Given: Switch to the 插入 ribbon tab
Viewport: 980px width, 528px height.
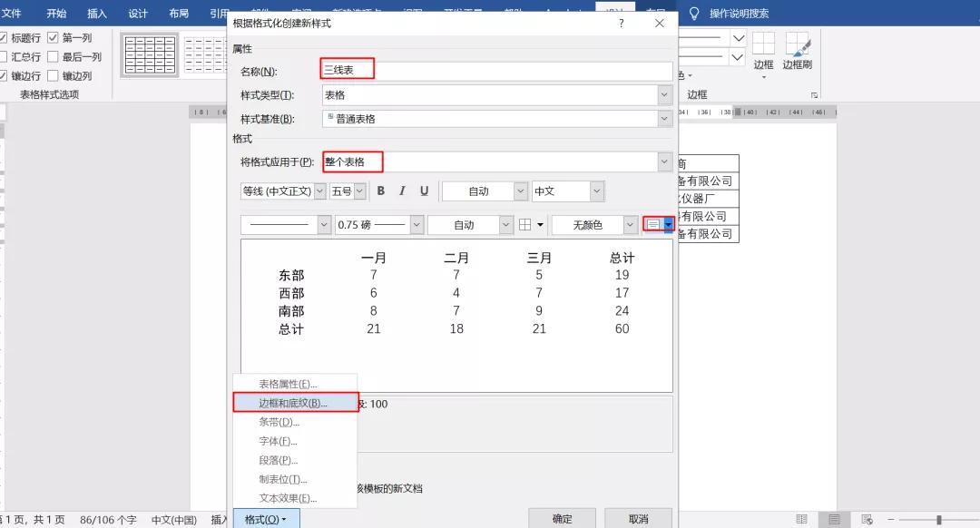Looking at the screenshot, I should [96, 13].
